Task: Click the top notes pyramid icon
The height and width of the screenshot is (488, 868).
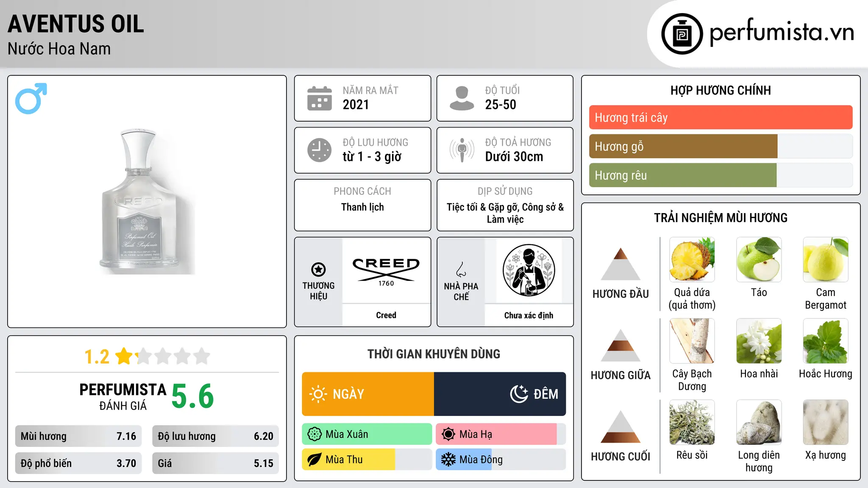Action: (x=620, y=264)
